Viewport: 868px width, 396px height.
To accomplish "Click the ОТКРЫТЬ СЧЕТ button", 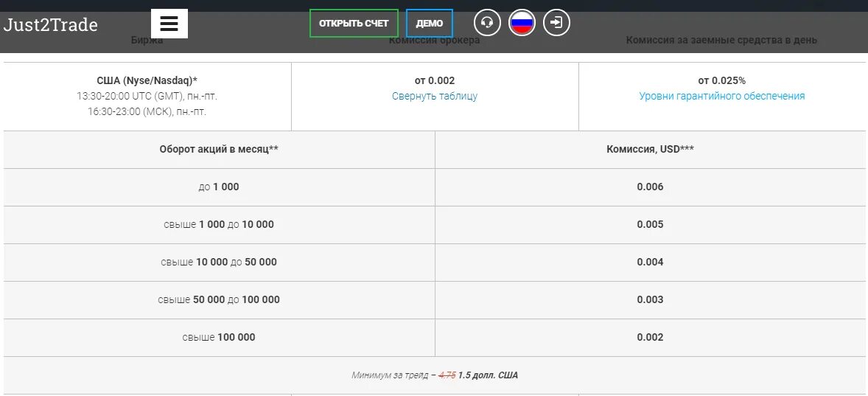I will coord(354,24).
